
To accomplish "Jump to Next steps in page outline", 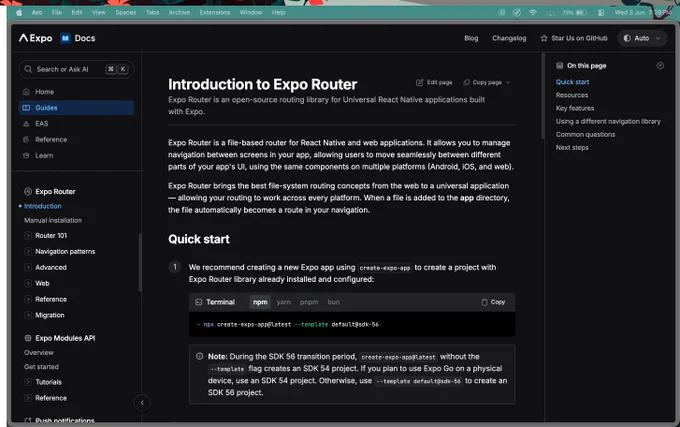I will [x=572, y=148].
